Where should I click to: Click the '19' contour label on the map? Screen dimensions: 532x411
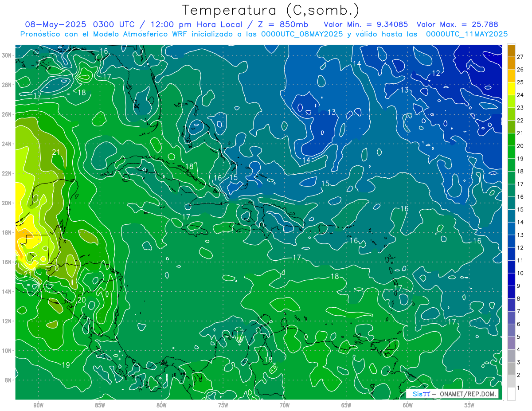(x=66, y=365)
